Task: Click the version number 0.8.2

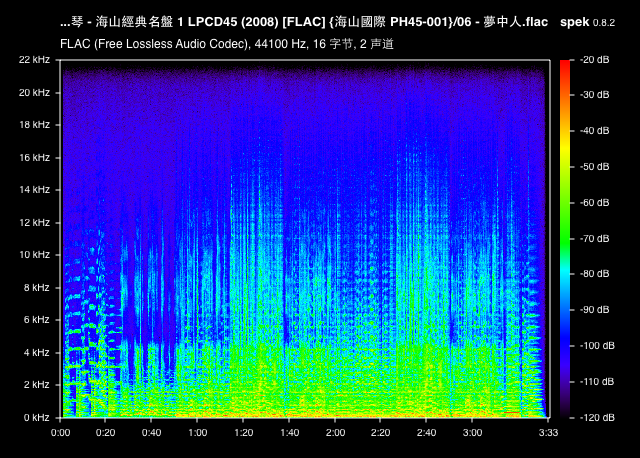Action: coord(604,23)
